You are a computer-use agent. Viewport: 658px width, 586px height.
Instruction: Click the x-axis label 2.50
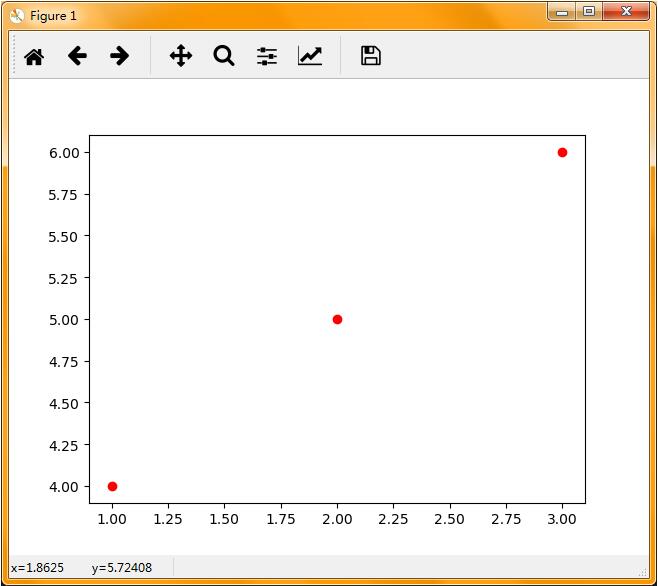pyautogui.click(x=449, y=519)
